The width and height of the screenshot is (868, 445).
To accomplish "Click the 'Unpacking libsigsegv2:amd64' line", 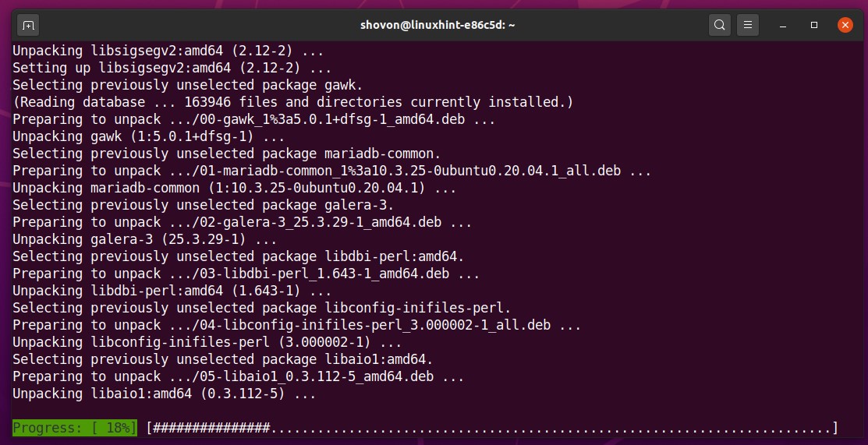I will [x=169, y=51].
